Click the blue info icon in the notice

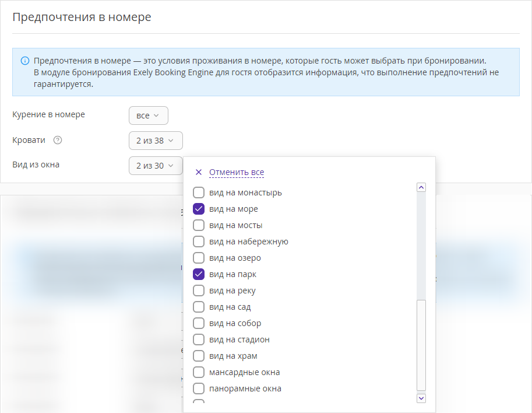pyautogui.click(x=25, y=61)
